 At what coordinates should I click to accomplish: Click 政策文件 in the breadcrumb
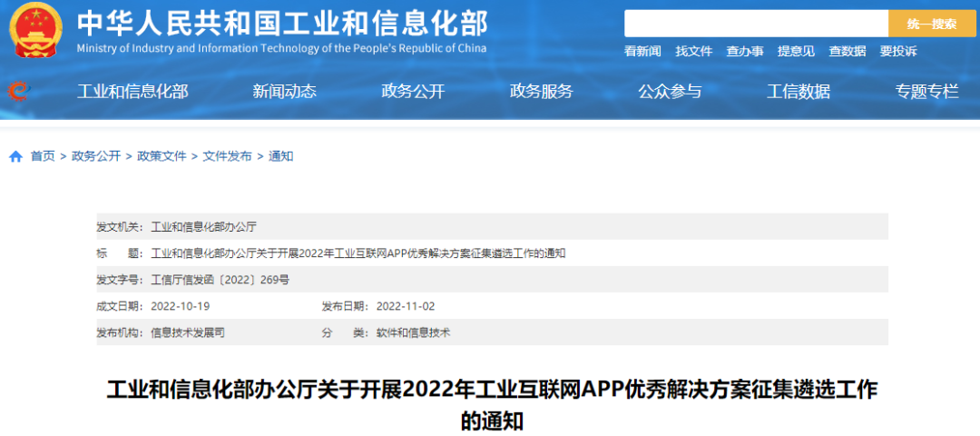[162, 156]
